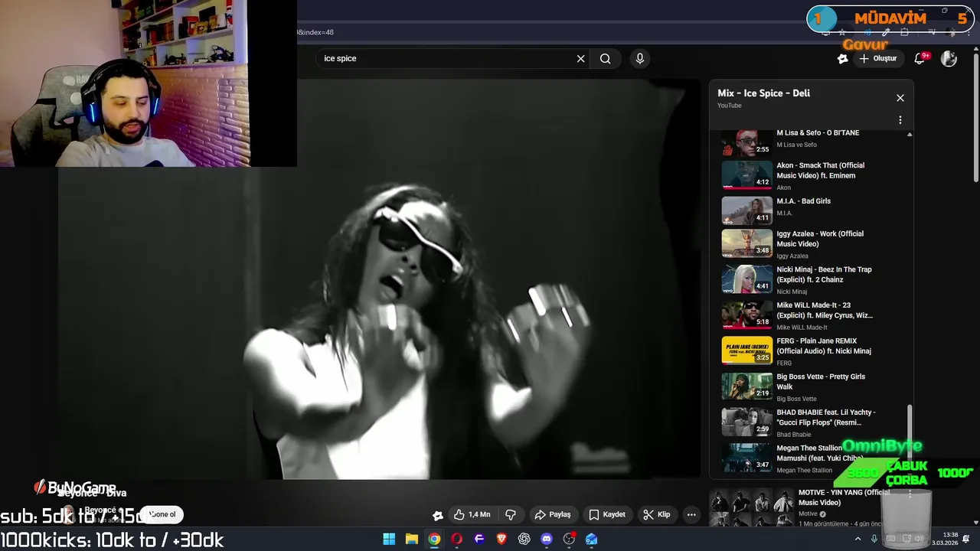This screenshot has height=551, width=980.
Task: Click the MOTIVE - YIN YANG video title
Action: (x=844, y=497)
